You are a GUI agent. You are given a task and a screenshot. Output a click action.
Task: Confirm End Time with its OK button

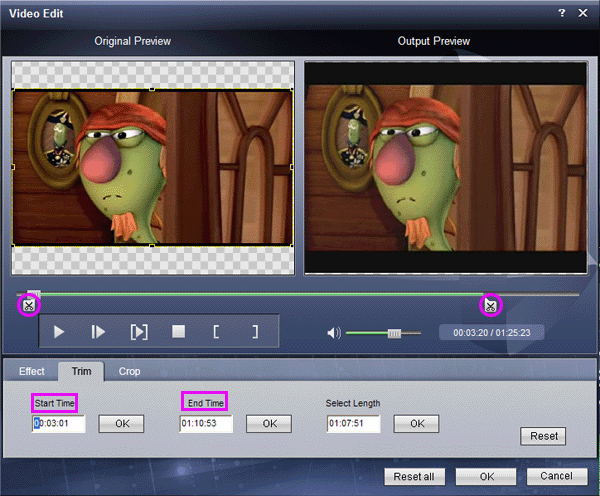pos(269,424)
